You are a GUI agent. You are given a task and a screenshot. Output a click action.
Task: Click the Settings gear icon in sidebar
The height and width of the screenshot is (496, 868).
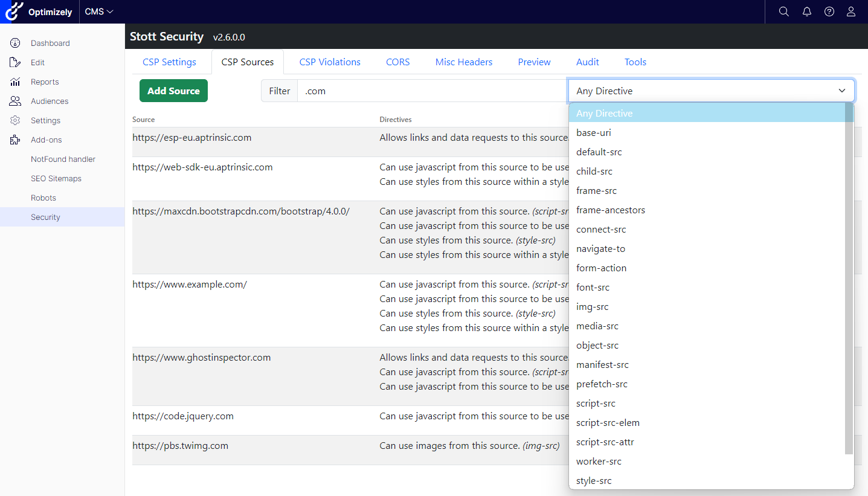pos(15,120)
